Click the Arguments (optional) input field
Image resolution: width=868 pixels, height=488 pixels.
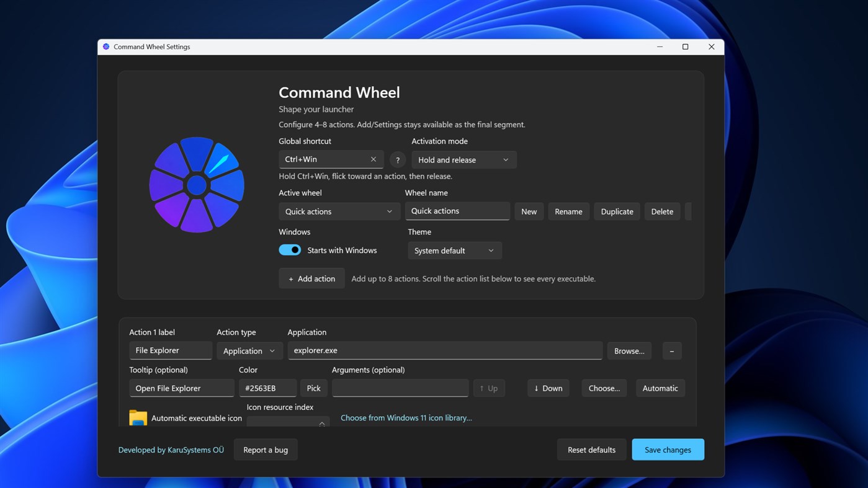[x=400, y=388]
